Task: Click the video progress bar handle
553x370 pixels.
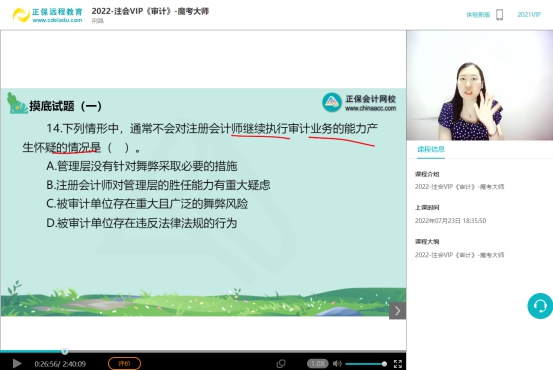Action: point(65,351)
